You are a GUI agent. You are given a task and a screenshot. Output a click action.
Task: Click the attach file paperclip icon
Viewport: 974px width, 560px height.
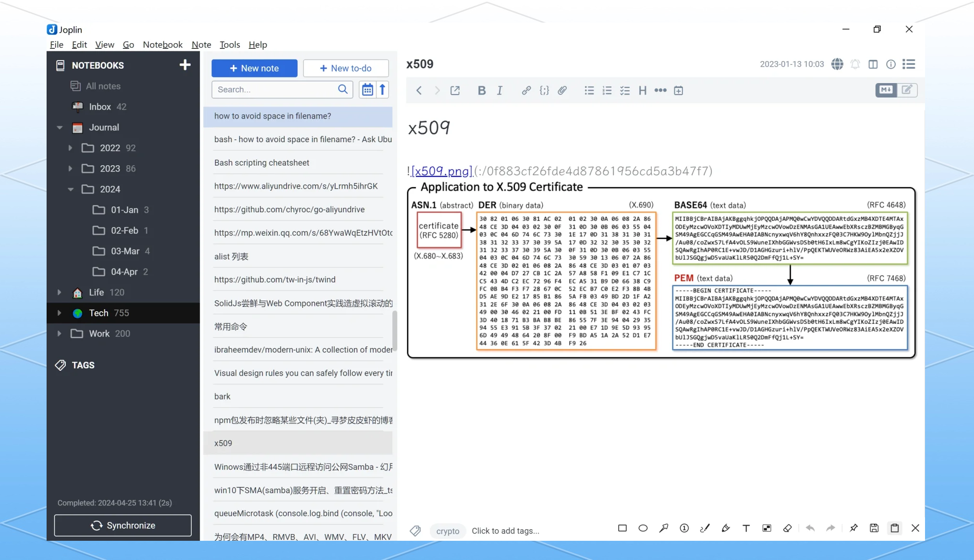562,90
